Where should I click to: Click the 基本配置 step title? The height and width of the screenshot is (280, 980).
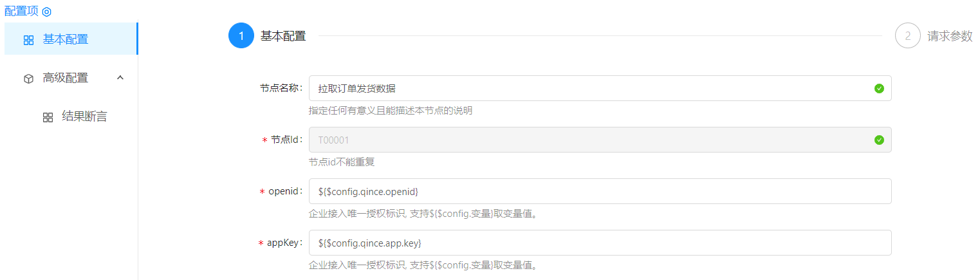(x=283, y=36)
